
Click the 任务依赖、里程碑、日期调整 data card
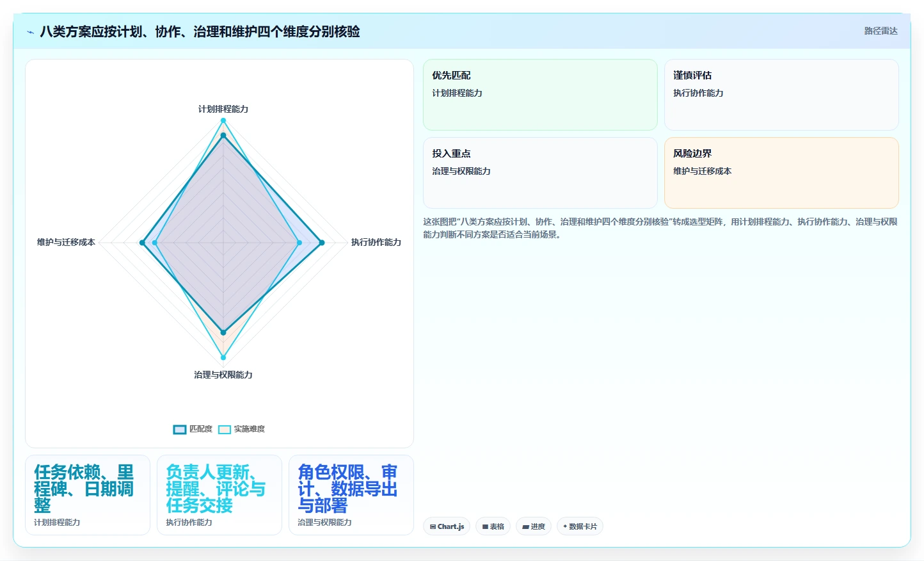point(88,495)
